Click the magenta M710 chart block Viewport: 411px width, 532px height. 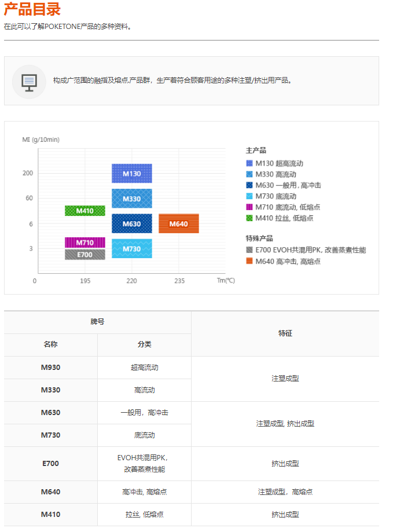pyautogui.click(x=85, y=243)
